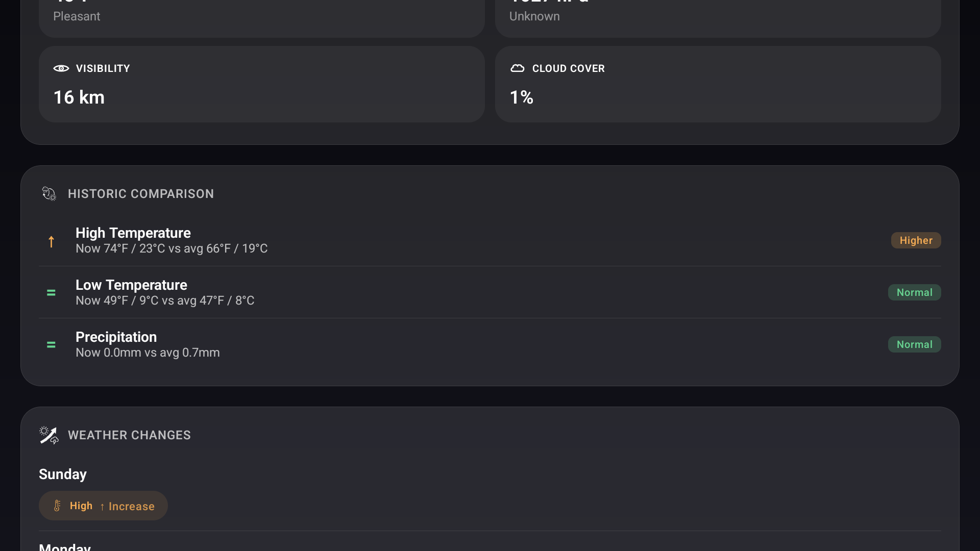Click the Visibility eye icon
The image size is (980, 551).
[61, 68]
